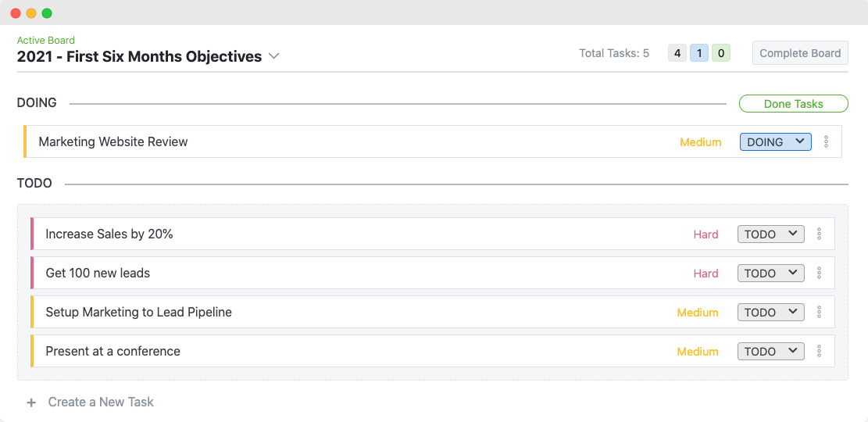The width and height of the screenshot is (868, 422).
Task: Open status dropdown for Present at a conference
Action: (x=770, y=351)
